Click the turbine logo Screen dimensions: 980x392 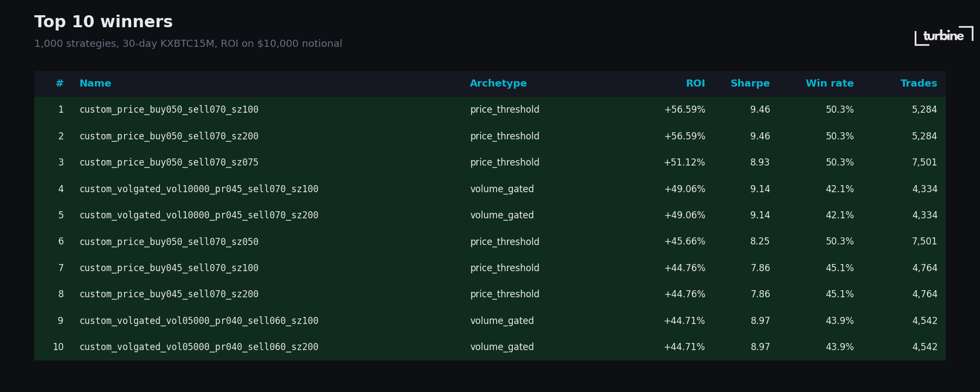click(944, 36)
